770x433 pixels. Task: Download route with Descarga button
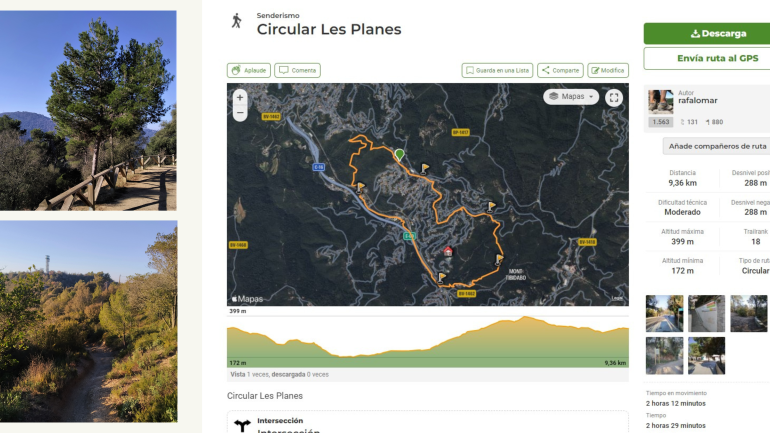click(x=717, y=33)
